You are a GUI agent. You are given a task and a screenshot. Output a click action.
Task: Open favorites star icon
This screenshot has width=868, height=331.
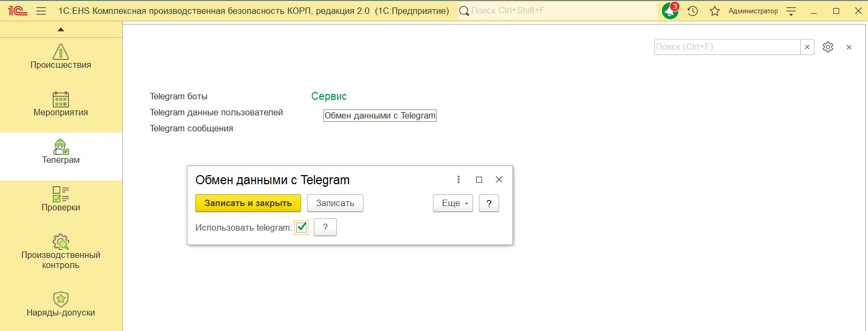715,11
